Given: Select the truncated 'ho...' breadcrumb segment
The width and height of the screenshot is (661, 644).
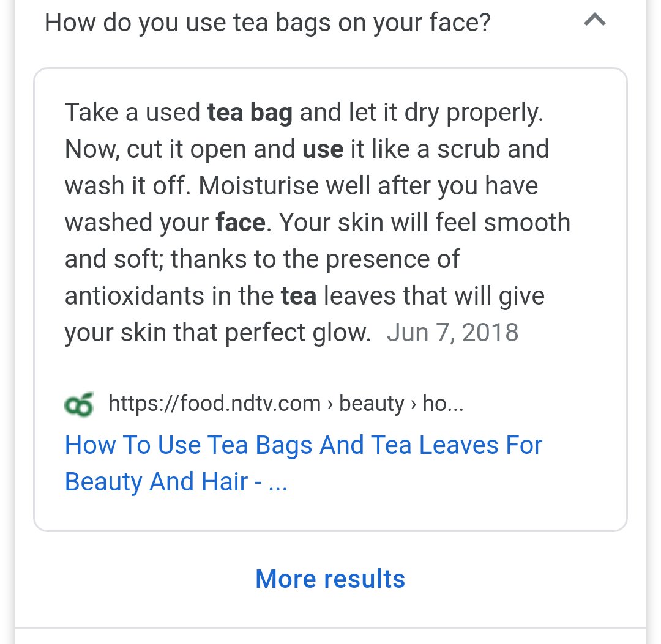Looking at the screenshot, I should click(443, 404).
